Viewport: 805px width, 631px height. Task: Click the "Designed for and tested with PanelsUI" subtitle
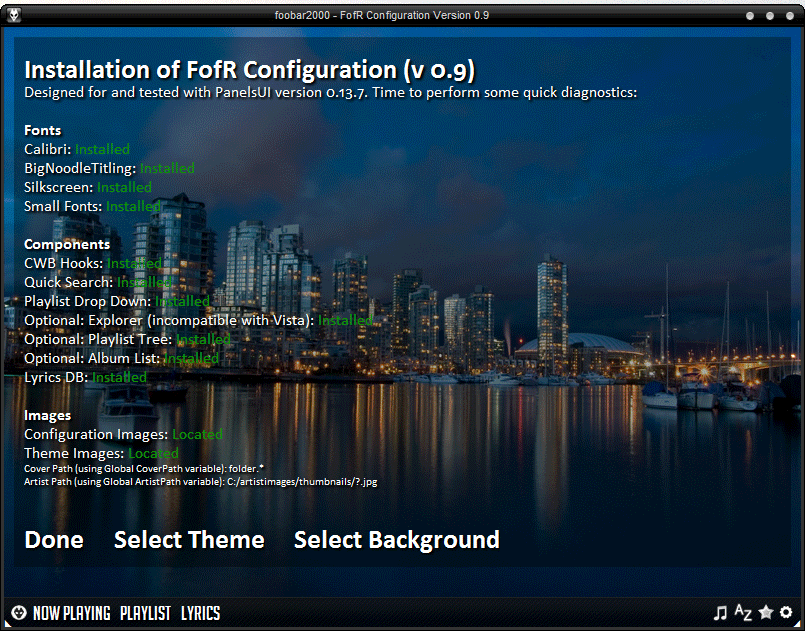[x=331, y=93]
